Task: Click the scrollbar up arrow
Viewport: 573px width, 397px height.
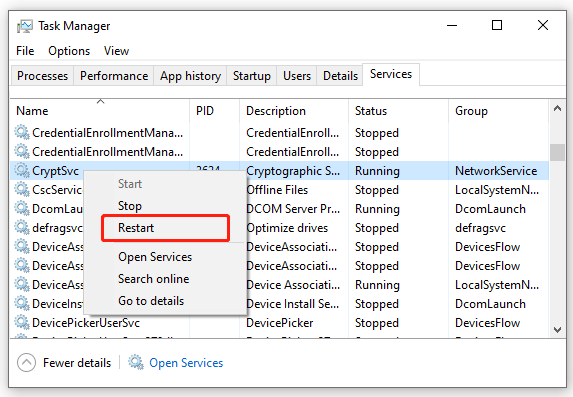Action: point(557,108)
